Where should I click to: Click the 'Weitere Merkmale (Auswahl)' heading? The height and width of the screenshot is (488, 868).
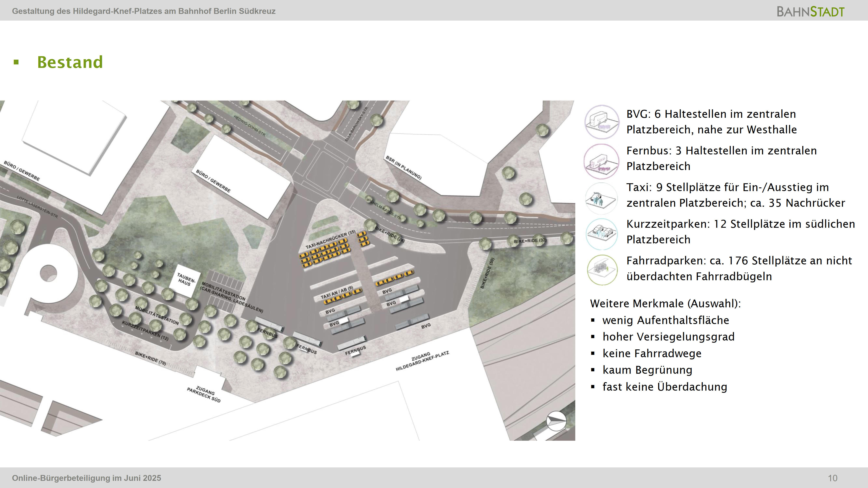point(665,303)
